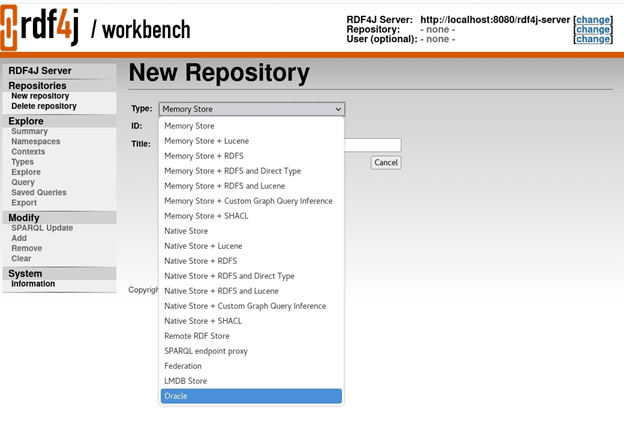
Task: Click Contexts in sidebar
Action: tap(28, 152)
